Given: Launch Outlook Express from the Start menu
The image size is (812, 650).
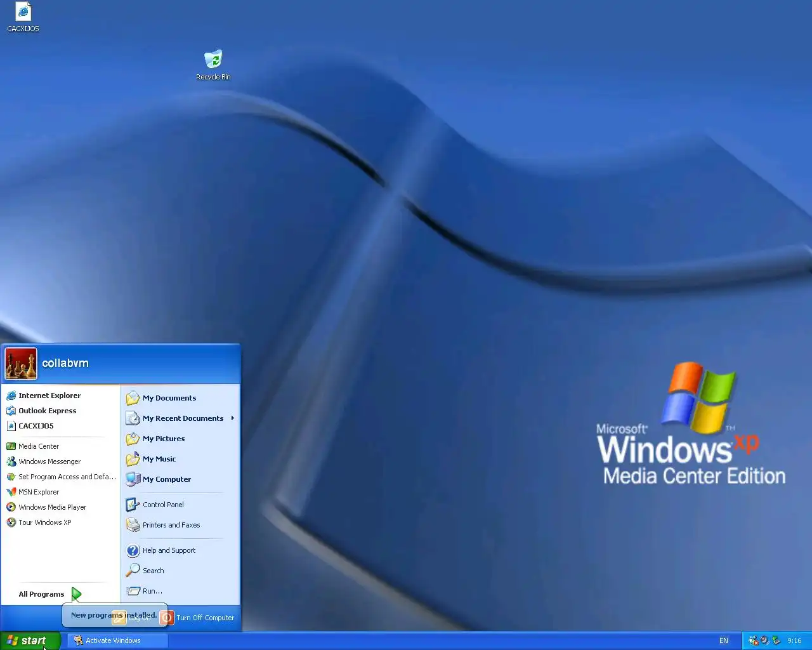Looking at the screenshot, I should tap(61, 411).
